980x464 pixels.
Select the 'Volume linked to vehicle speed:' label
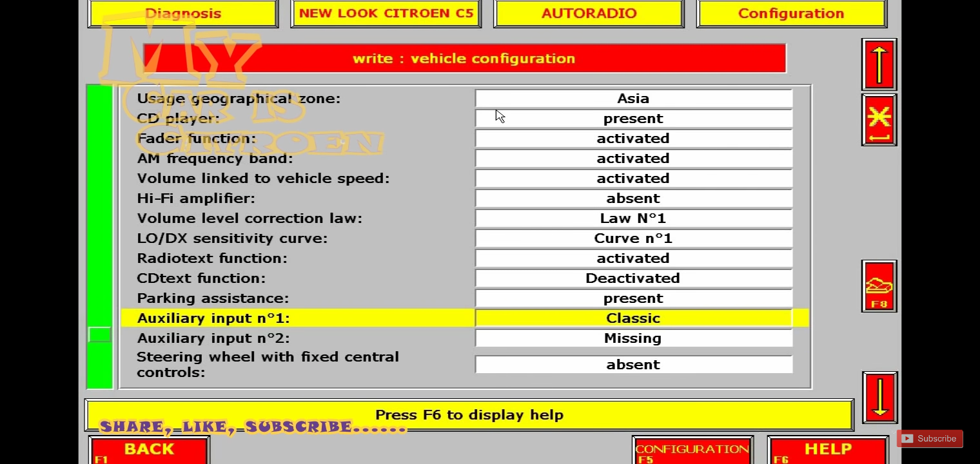pyautogui.click(x=263, y=179)
